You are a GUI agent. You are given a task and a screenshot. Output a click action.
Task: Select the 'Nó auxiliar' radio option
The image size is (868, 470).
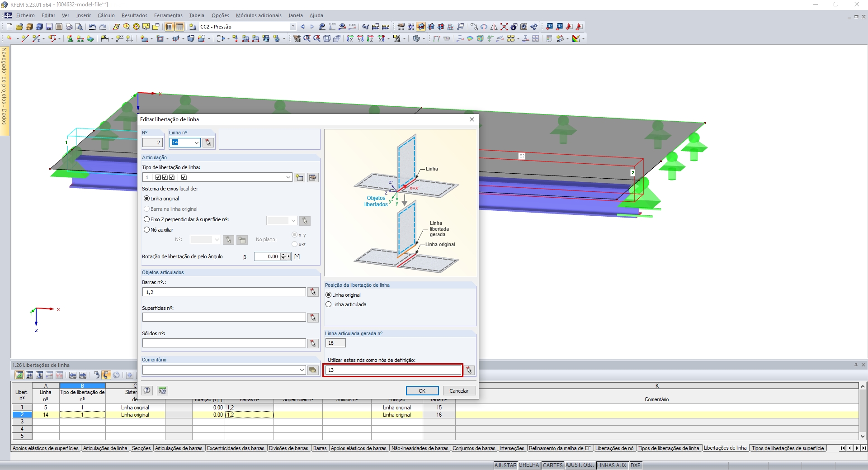(147, 230)
